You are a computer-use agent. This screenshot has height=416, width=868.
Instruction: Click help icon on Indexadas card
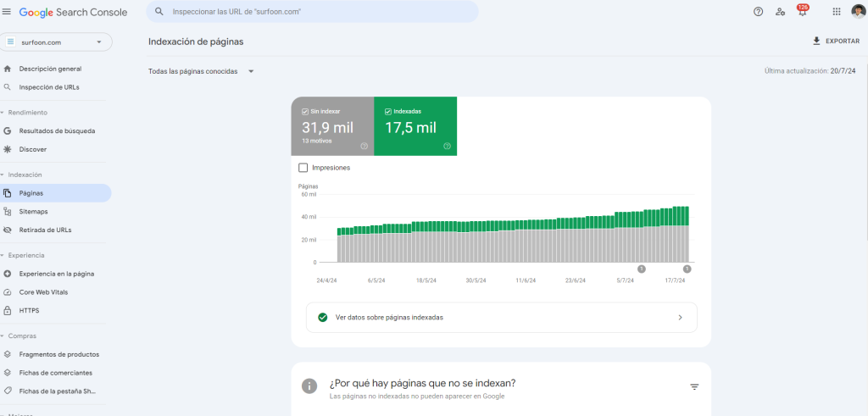click(447, 146)
